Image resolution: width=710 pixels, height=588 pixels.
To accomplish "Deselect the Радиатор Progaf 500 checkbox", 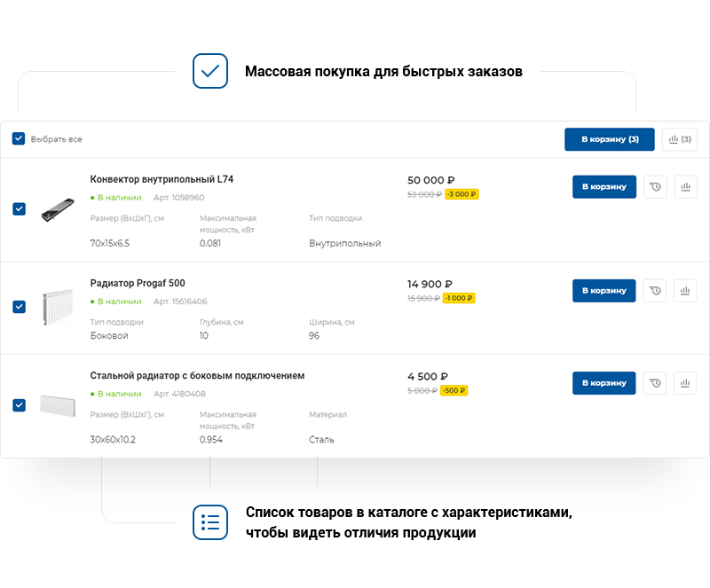I will (x=20, y=307).
